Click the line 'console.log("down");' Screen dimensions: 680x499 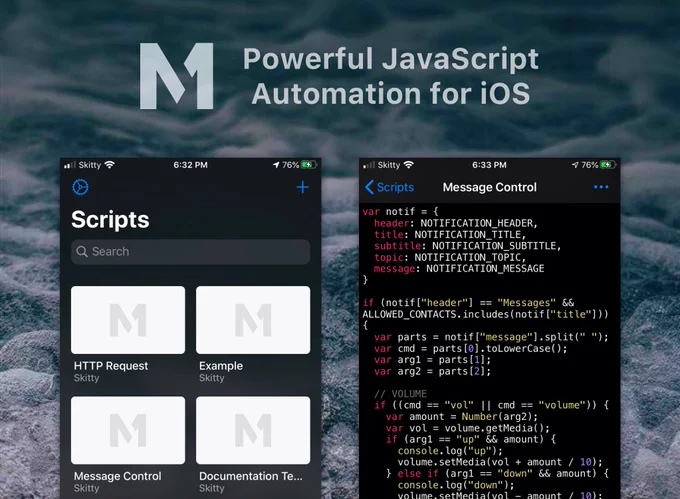tap(456, 485)
